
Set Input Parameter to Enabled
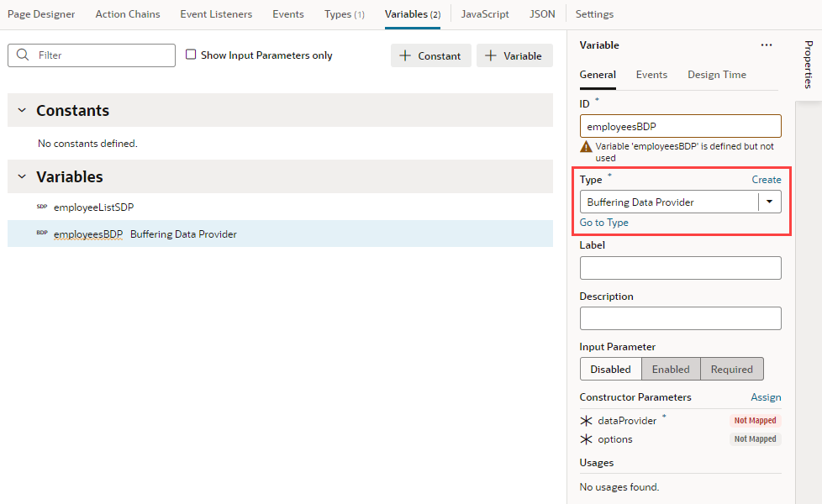click(671, 369)
